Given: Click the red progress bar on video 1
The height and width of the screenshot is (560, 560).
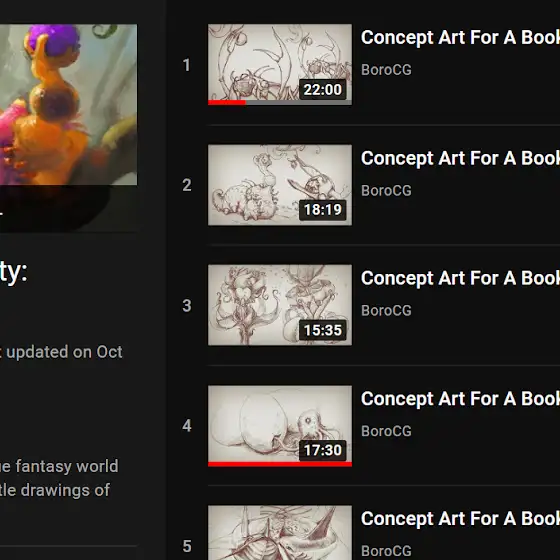Looking at the screenshot, I should click(227, 103).
